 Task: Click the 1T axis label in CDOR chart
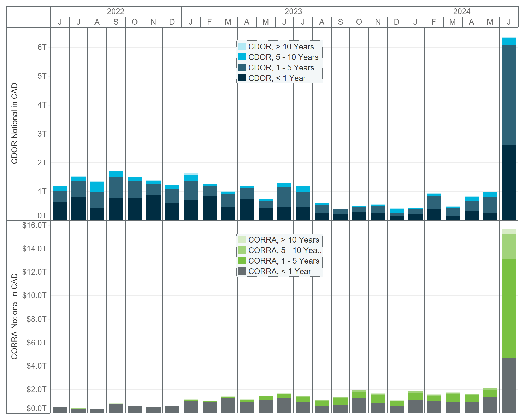pyautogui.click(x=42, y=192)
